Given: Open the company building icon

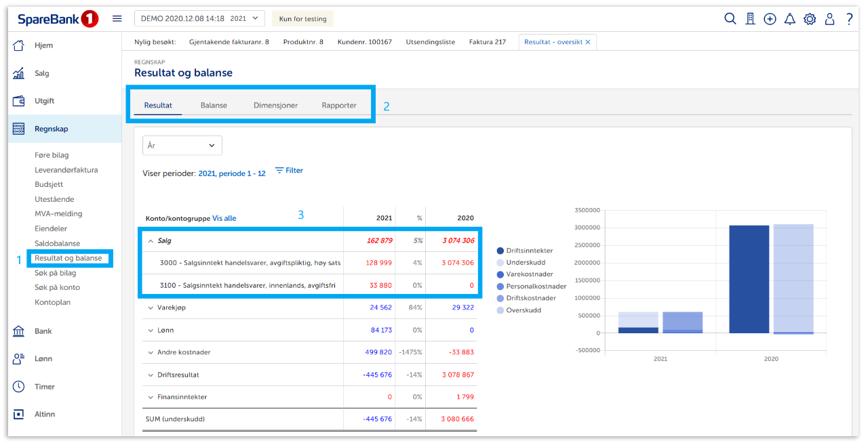Looking at the screenshot, I should (x=750, y=19).
